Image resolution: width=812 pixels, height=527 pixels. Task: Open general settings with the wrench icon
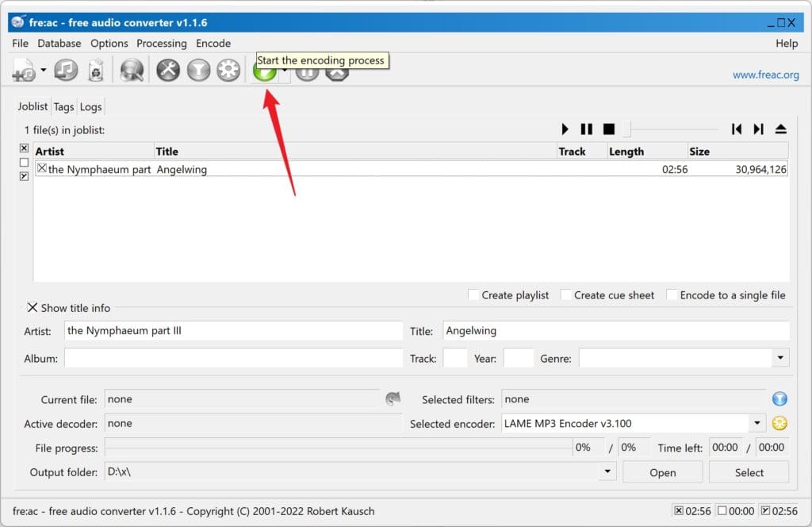168,70
